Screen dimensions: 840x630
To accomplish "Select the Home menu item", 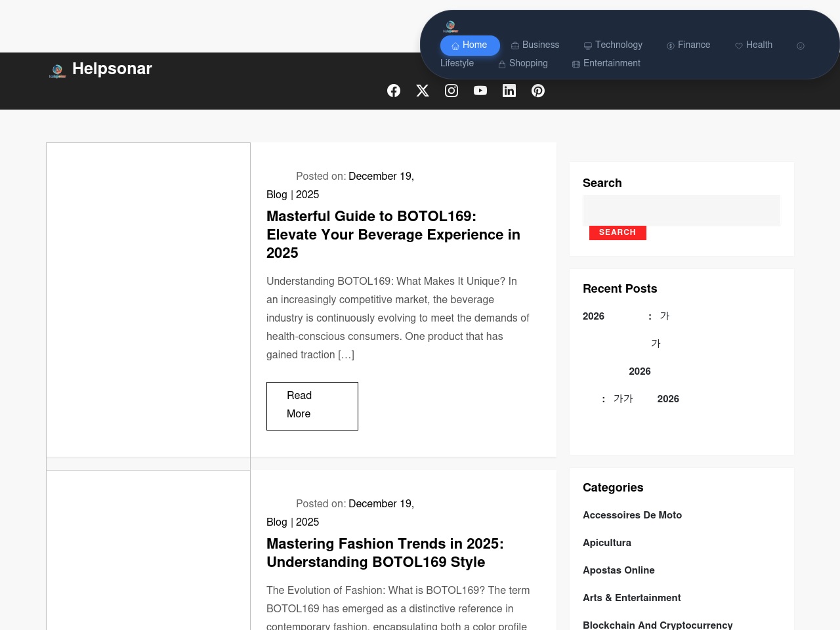I will (470, 45).
